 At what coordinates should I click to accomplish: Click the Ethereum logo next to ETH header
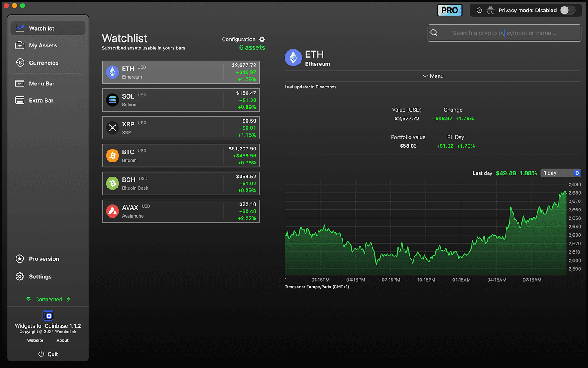point(293,57)
